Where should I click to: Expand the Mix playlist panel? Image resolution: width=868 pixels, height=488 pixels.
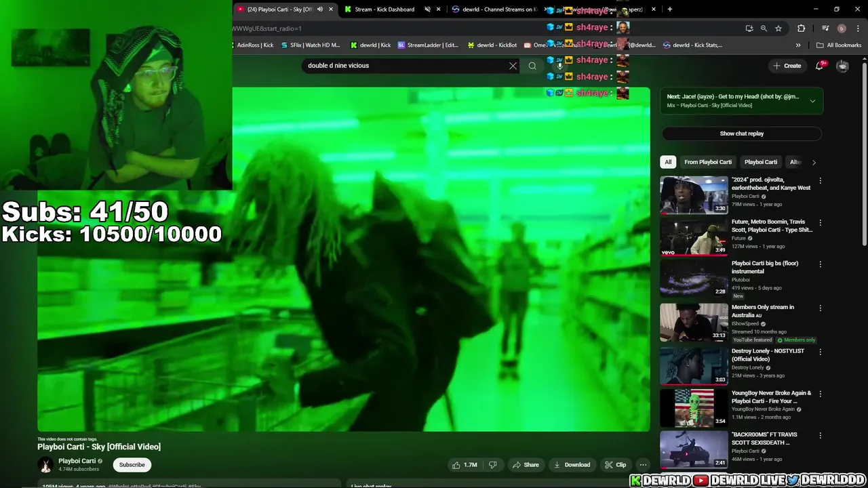[x=812, y=101]
